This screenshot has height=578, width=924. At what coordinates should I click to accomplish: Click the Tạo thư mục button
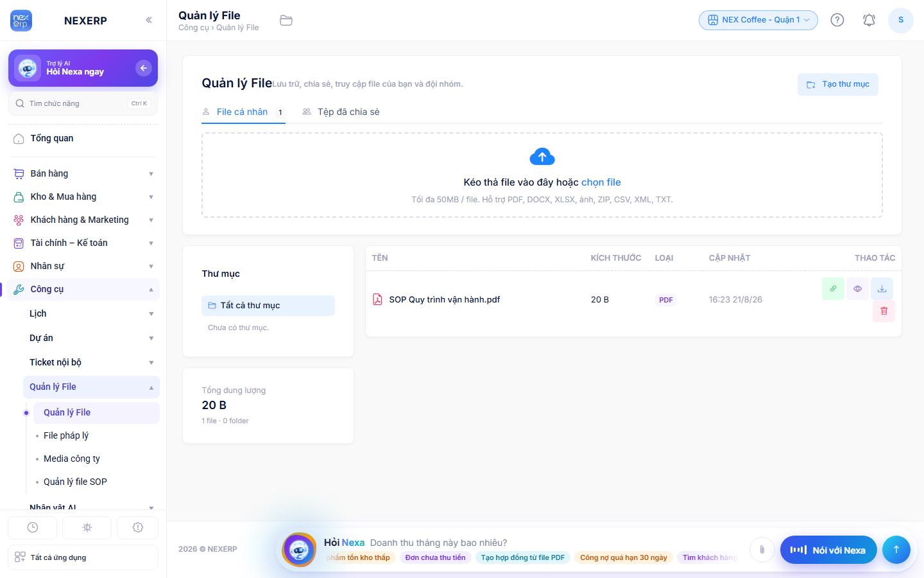pos(838,84)
